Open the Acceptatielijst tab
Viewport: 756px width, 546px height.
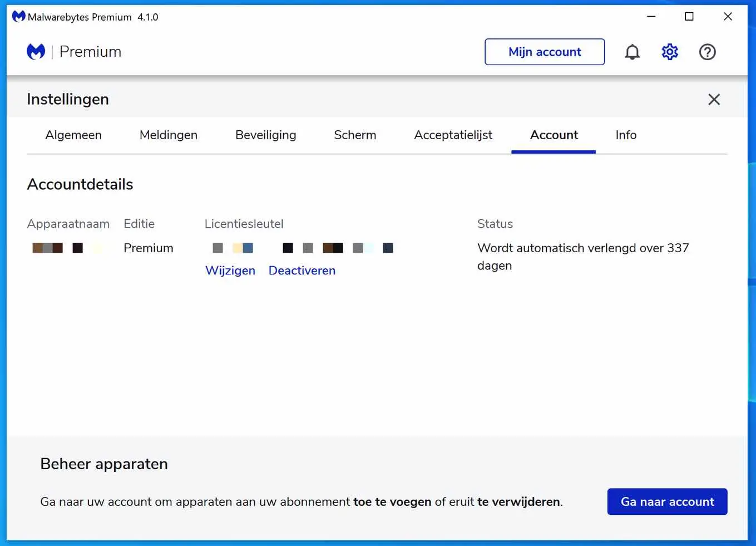(x=453, y=135)
